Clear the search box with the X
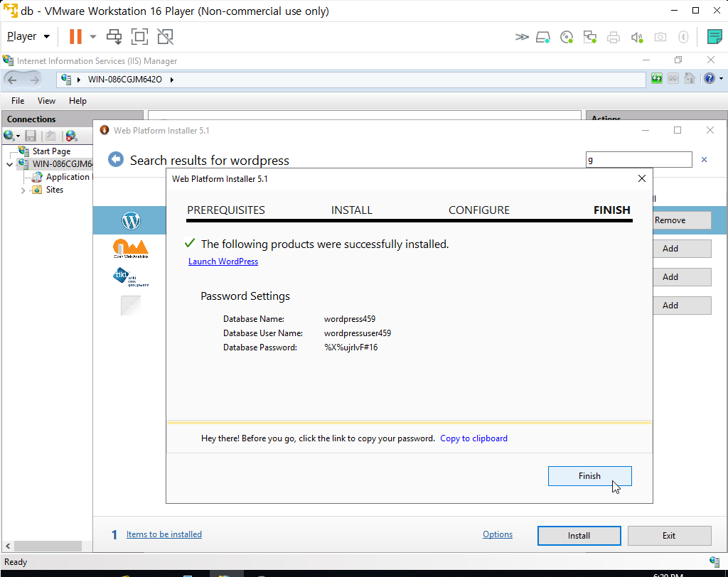This screenshot has height=577, width=728. tap(705, 160)
